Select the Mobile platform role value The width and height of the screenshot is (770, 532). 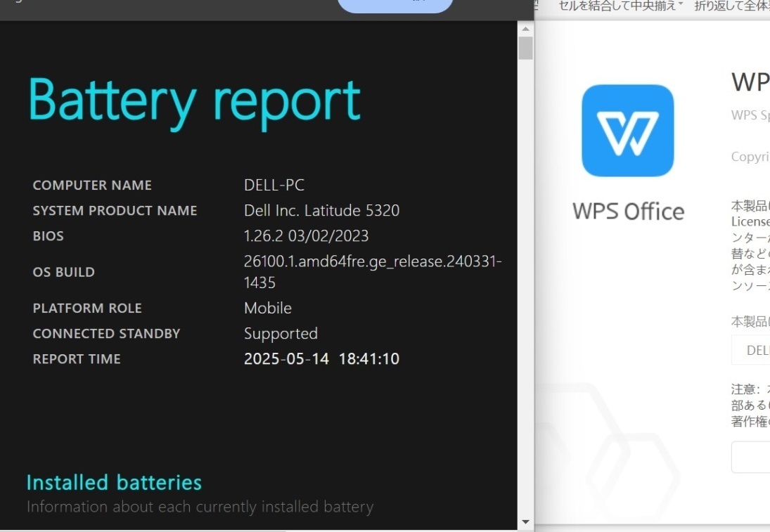pos(268,309)
